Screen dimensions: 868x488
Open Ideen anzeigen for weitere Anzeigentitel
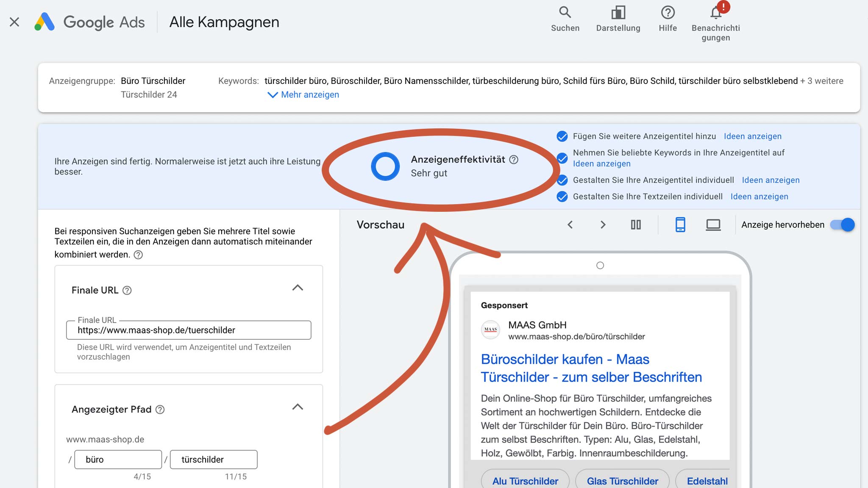[752, 136]
